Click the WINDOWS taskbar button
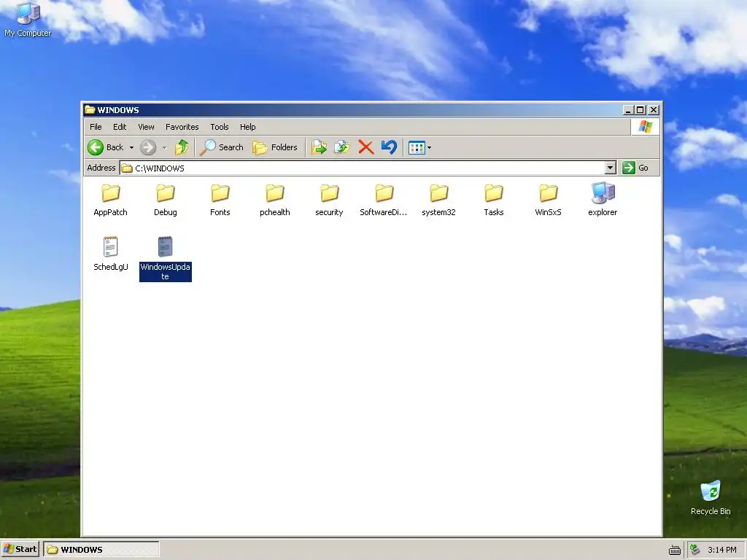This screenshot has width=747, height=560. [101, 550]
